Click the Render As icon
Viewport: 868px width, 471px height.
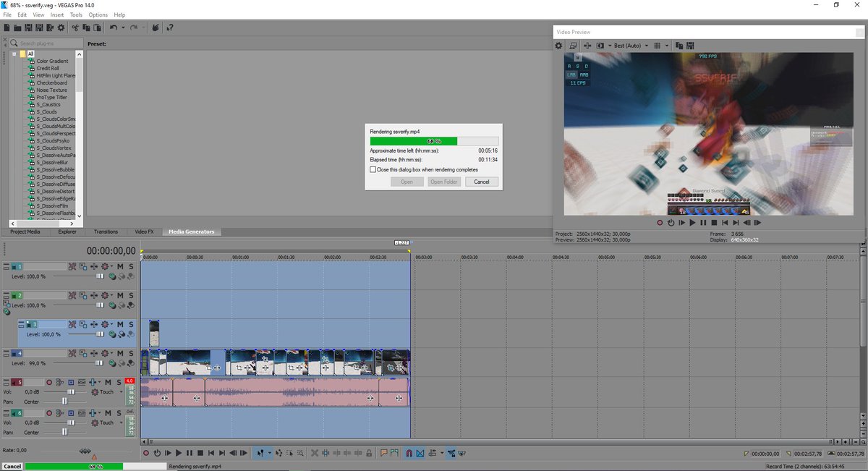pos(50,27)
